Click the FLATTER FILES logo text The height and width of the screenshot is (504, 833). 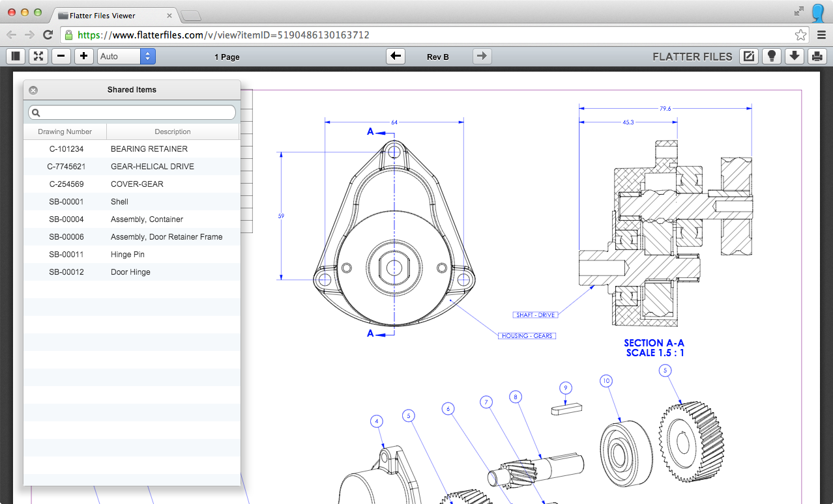692,57
